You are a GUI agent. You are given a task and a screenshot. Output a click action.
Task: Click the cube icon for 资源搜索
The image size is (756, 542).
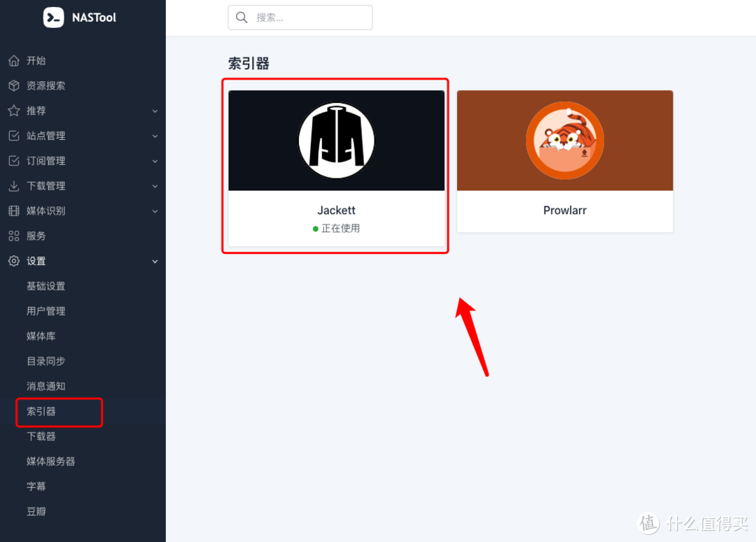[14, 86]
